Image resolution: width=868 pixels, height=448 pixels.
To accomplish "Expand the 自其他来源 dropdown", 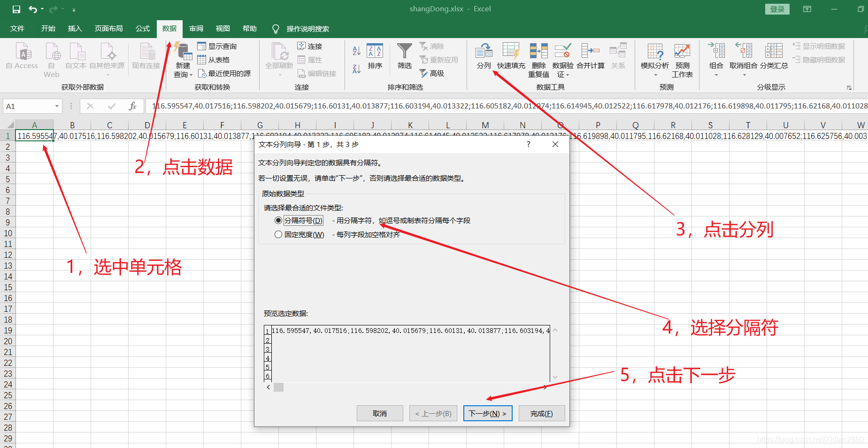I will (108, 75).
